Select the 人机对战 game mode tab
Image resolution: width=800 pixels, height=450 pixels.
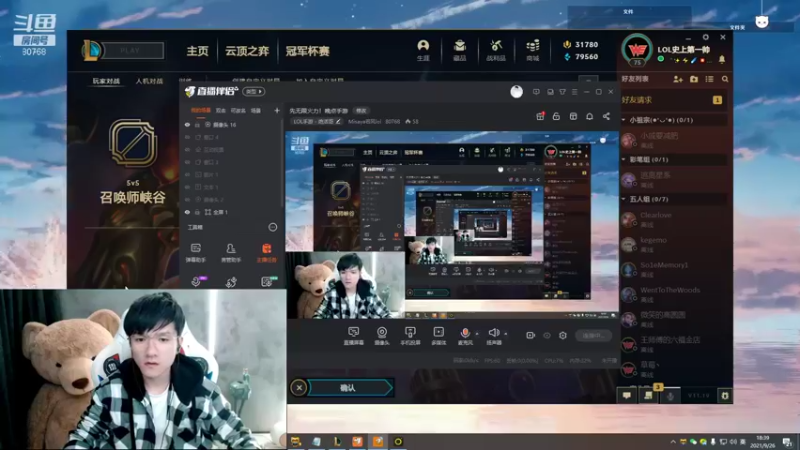tap(149, 81)
